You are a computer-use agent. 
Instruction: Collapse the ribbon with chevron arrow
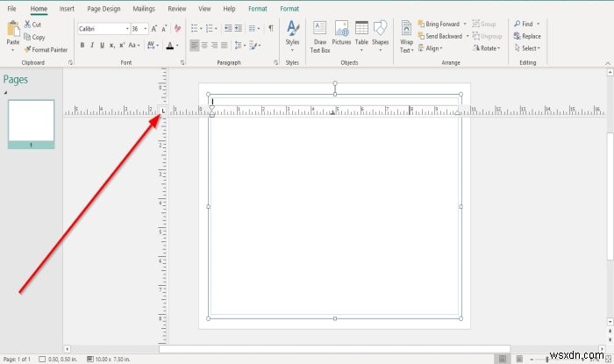[x=608, y=63]
